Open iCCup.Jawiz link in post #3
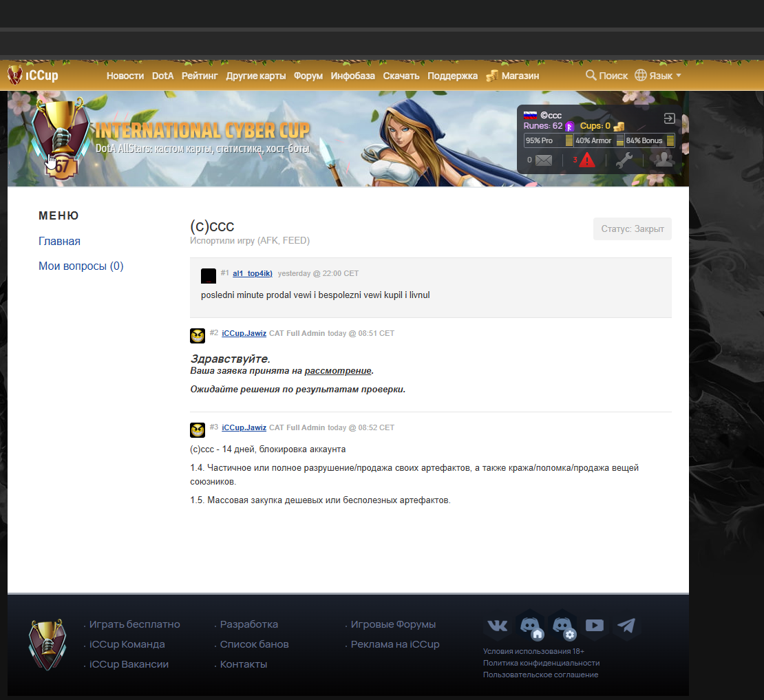The width and height of the screenshot is (764, 700). tap(244, 427)
